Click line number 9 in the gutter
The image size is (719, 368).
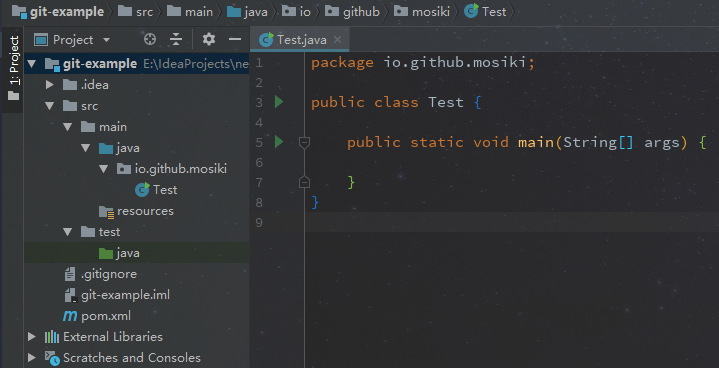coord(259,222)
